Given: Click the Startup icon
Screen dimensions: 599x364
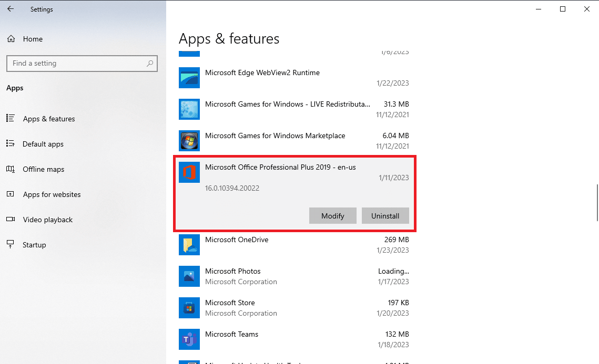Looking at the screenshot, I should (x=11, y=244).
